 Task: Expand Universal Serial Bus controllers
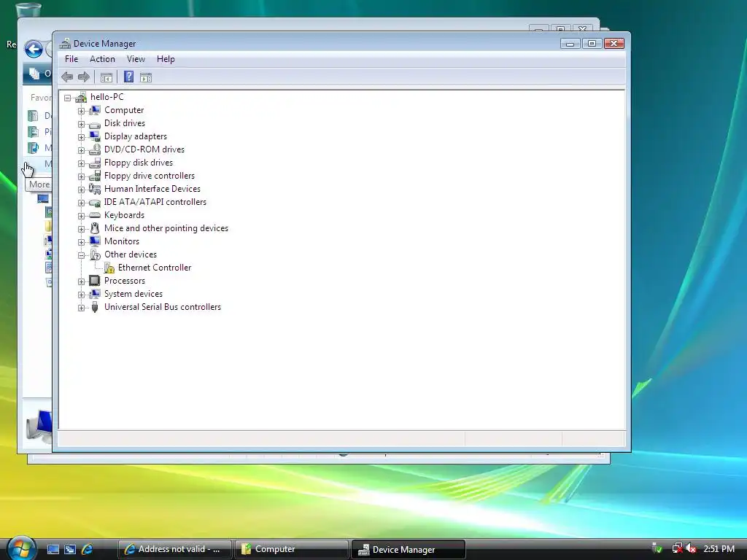[x=82, y=308]
